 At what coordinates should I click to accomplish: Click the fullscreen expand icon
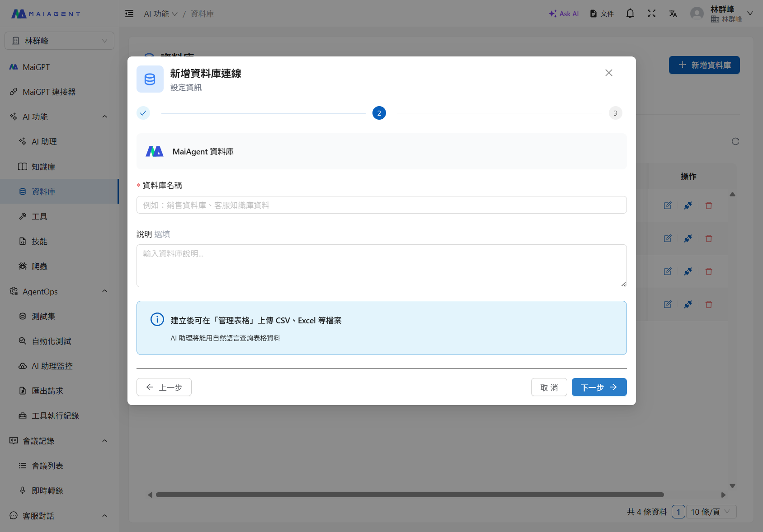(652, 14)
